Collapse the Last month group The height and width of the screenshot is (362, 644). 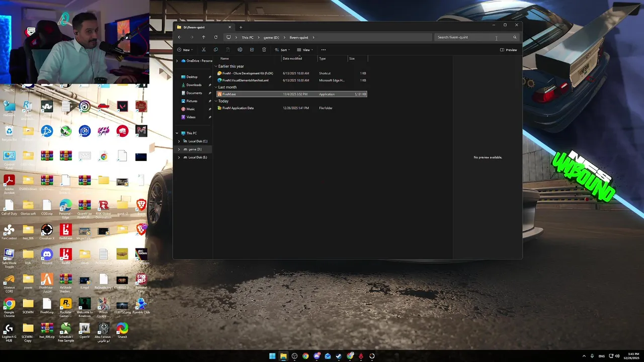pyautogui.click(x=216, y=87)
